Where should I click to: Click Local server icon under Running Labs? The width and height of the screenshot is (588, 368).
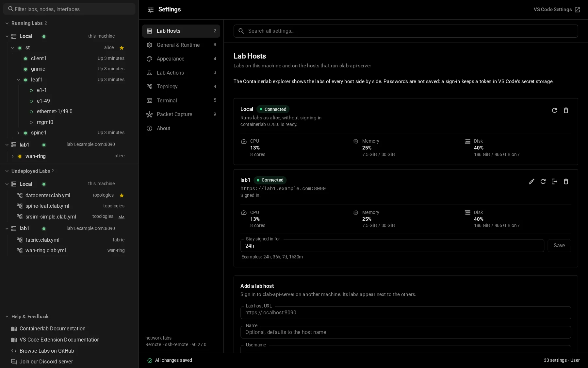coord(14,36)
